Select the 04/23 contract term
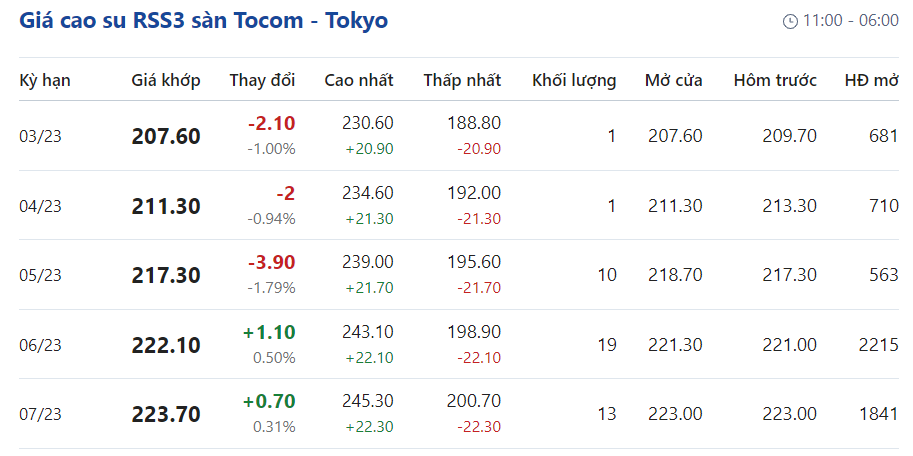The image size is (913, 456). (x=41, y=206)
